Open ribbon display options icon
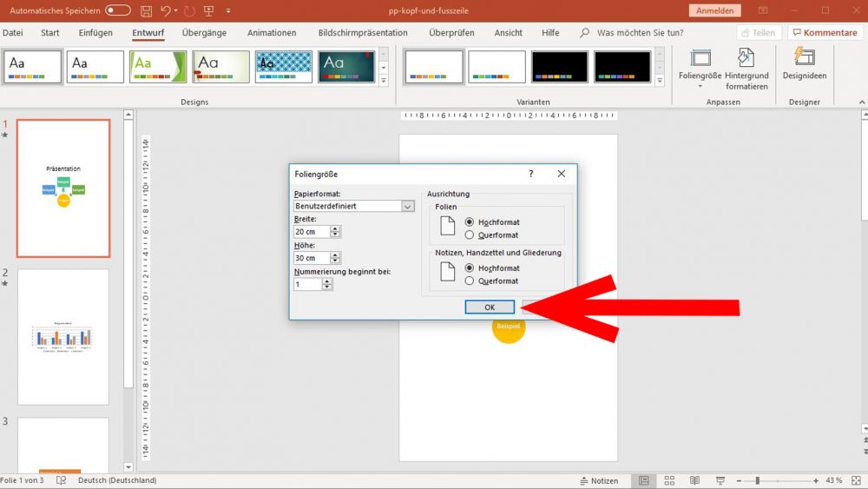The width and height of the screenshot is (868, 489). (x=763, y=10)
